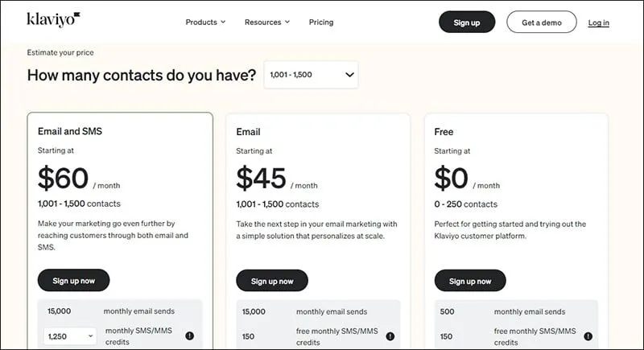Click info icon beside Email and SMS credits
The image size is (644, 350).
(x=190, y=336)
